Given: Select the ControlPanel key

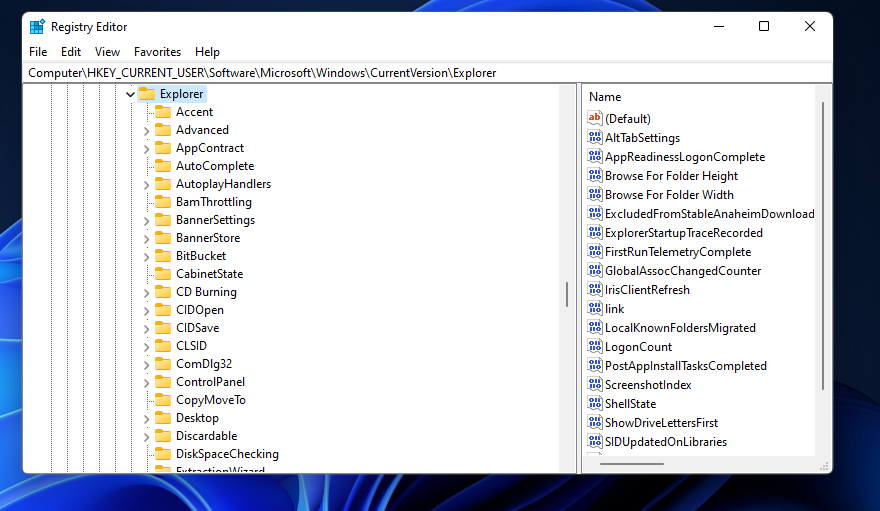Looking at the screenshot, I should pyautogui.click(x=210, y=381).
